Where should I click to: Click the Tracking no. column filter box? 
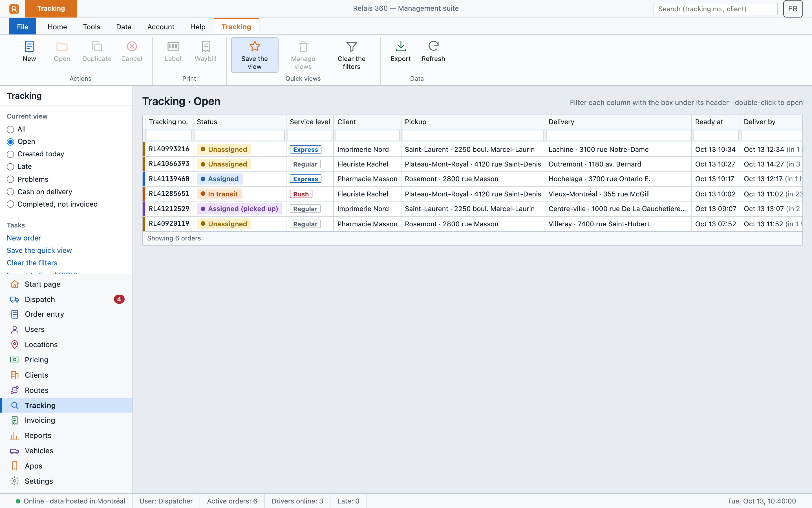pos(169,135)
